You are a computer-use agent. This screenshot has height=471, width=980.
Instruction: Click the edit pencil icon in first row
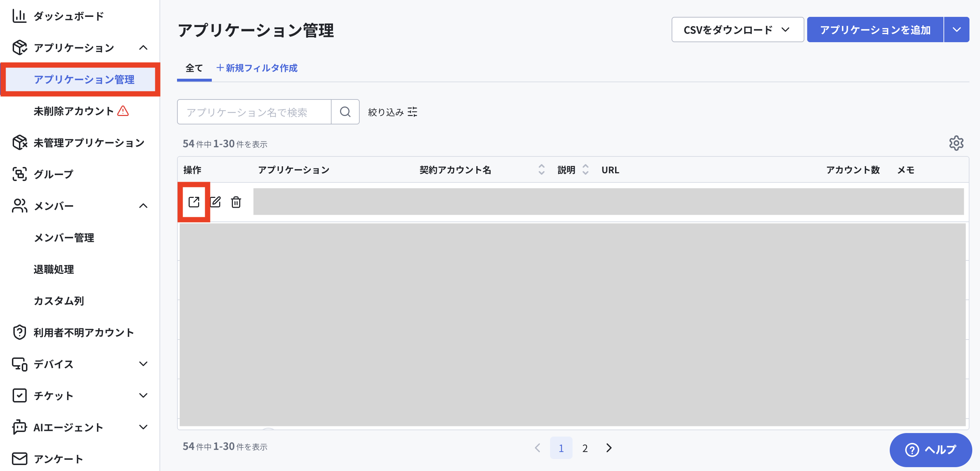point(215,202)
